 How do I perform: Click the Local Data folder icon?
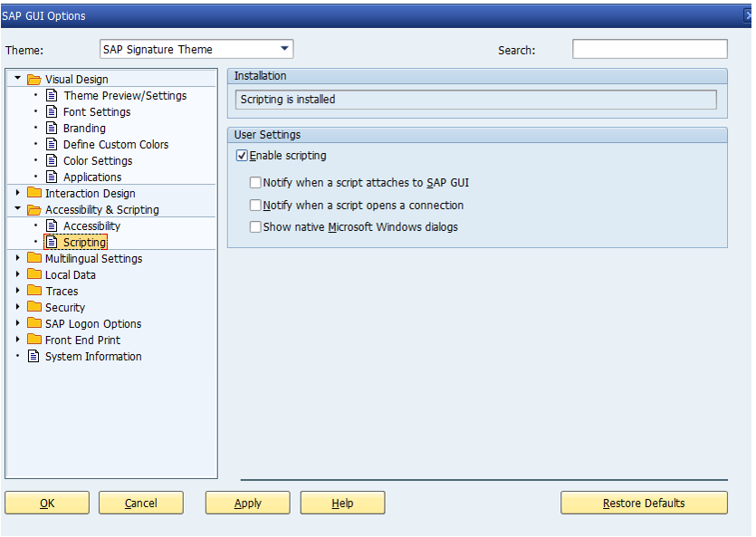[33, 274]
